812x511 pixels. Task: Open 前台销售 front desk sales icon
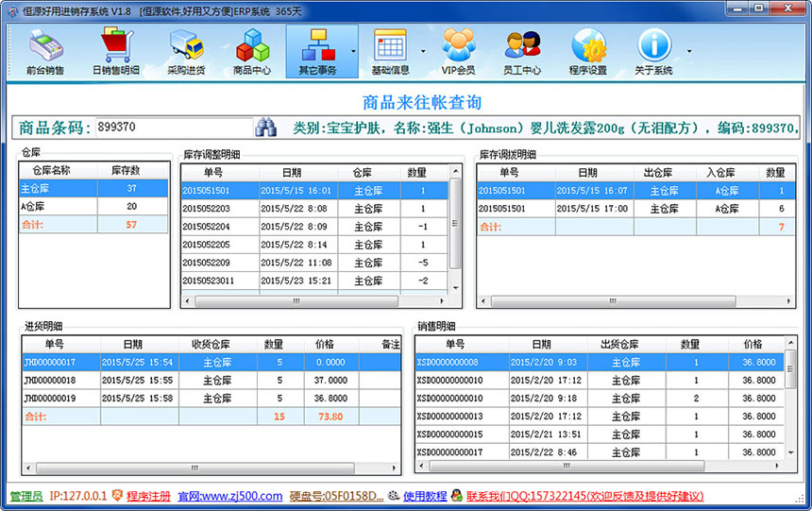[x=45, y=51]
